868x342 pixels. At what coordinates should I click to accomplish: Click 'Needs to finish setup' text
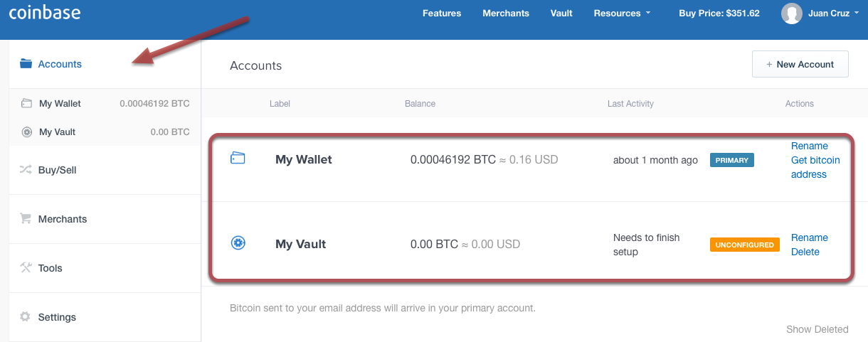click(x=647, y=245)
